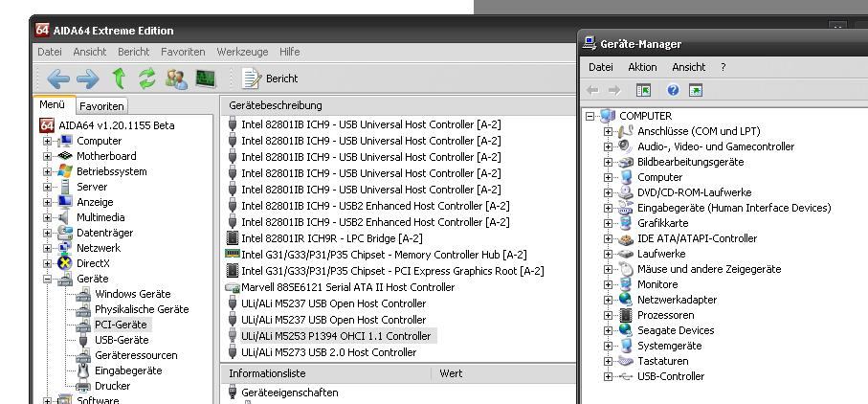Click the Informationsliste column header
This screenshot has height=404, width=868.
325,373
